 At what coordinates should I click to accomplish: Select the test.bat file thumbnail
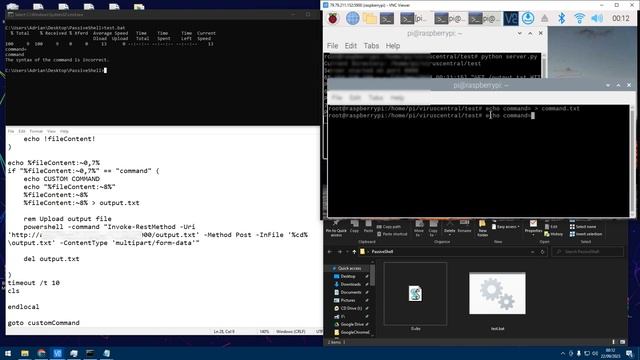(x=497, y=293)
